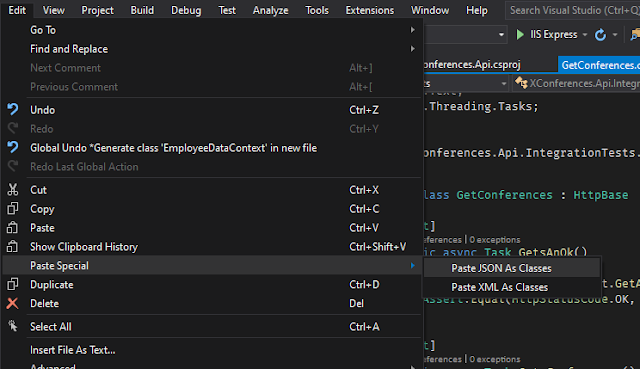The height and width of the screenshot is (369, 640).
Task: Choose Undo from Edit menu
Action: pos(211,110)
